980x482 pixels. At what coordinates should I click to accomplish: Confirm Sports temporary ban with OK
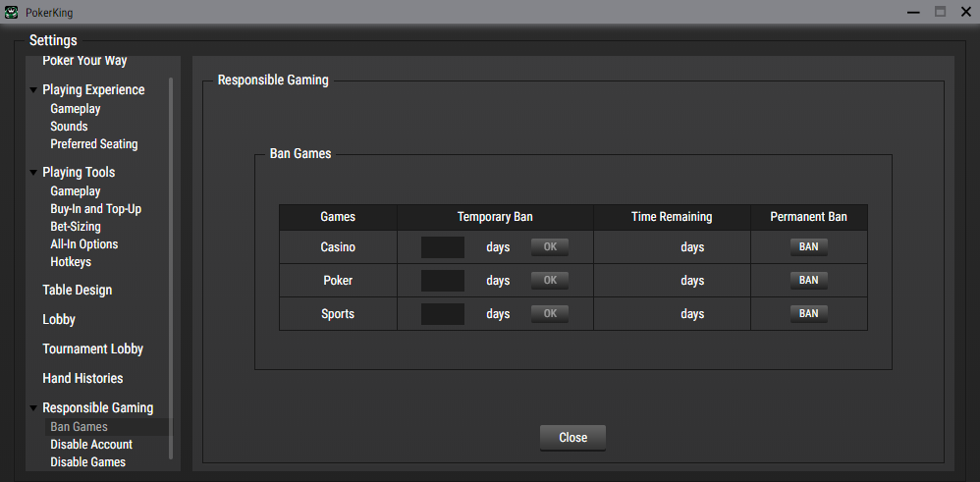tap(550, 314)
